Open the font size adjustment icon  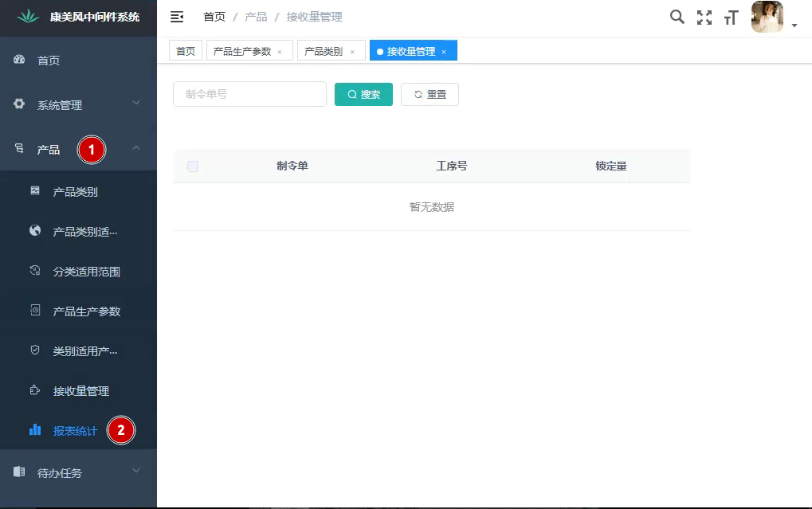click(x=731, y=18)
